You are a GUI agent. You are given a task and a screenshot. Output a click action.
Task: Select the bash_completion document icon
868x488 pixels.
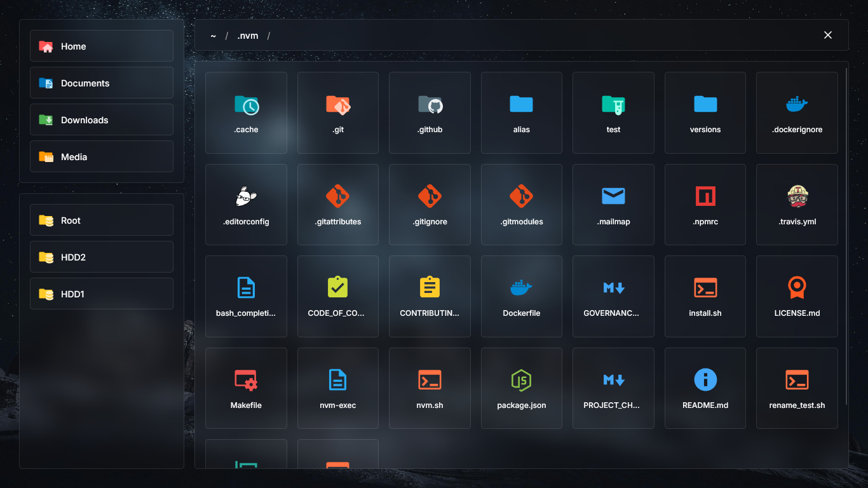pyautogui.click(x=246, y=288)
